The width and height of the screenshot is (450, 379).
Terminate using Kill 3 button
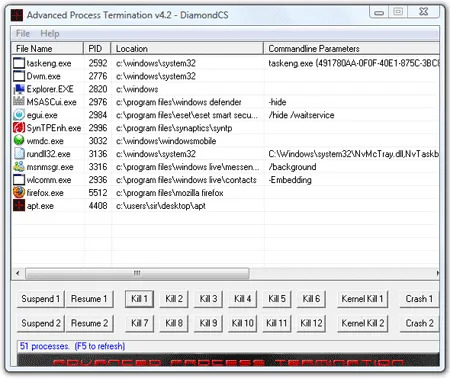208,299
